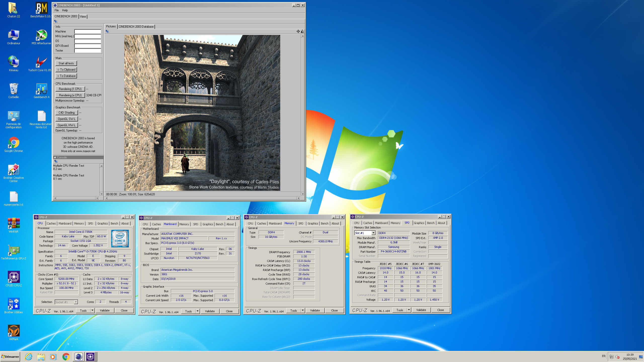The height and width of the screenshot is (362, 644).
Task: Open Nouveau document texte.txt file
Action: click(x=41, y=120)
